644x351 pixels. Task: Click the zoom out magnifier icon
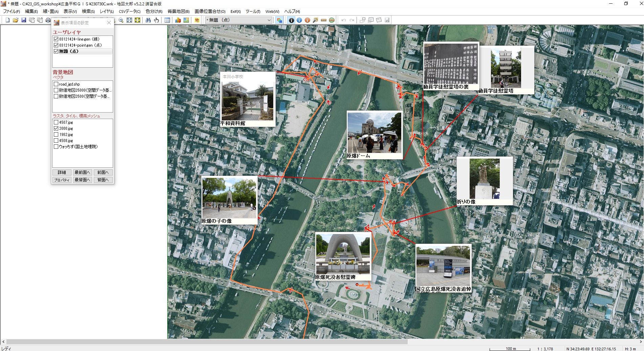[x=121, y=20]
